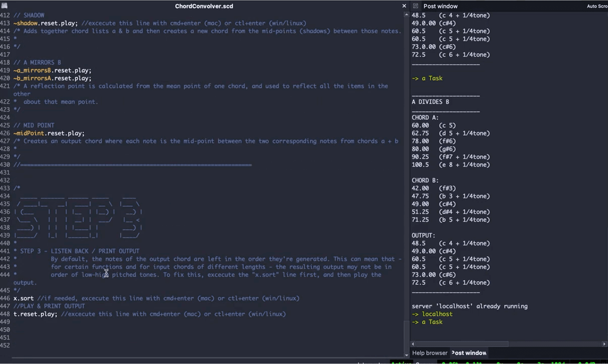This screenshot has height=364, width=608.
Task: Click the x.sort code on line 446
Action: click(23, 298)
